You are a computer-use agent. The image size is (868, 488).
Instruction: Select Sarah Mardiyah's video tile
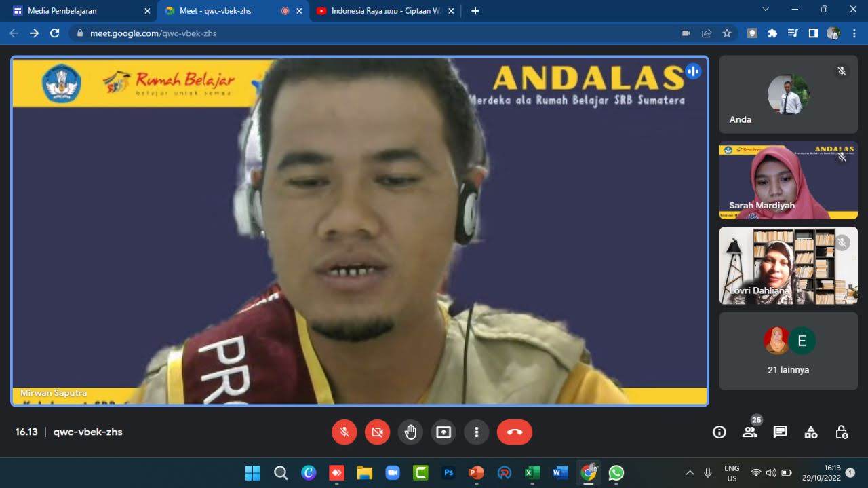coord(789,181)
